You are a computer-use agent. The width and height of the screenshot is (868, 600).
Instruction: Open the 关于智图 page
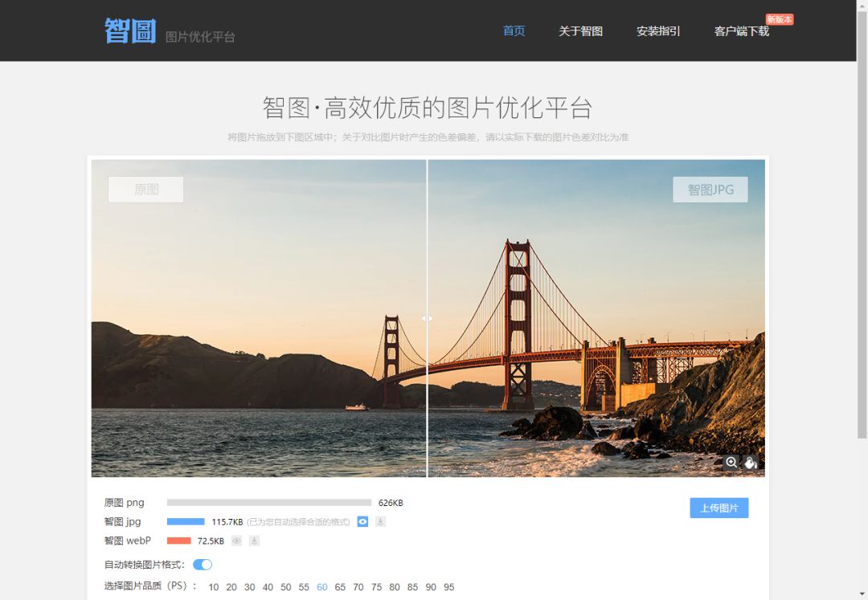(581, 31)
